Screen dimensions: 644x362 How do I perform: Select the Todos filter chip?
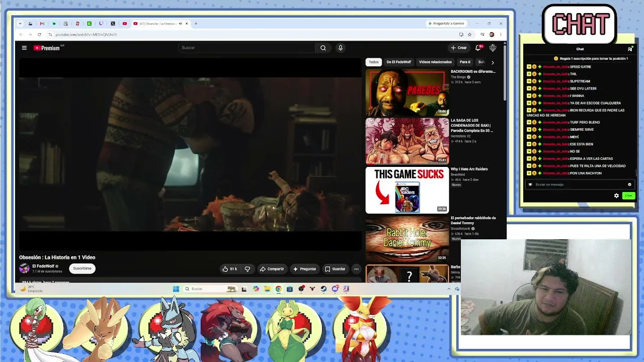pyautogui.click(x=373, y=62)
